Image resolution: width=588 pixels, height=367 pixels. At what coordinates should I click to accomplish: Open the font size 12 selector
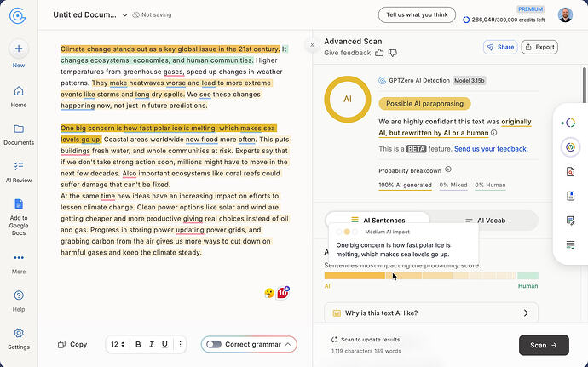[x=118, y=344]
